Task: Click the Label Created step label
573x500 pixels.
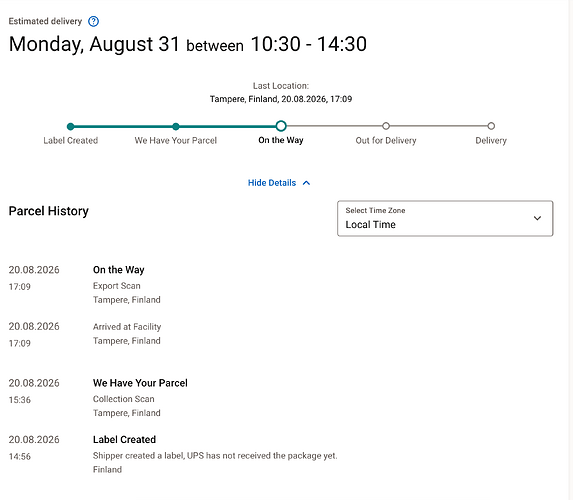Action: point(71,141)
